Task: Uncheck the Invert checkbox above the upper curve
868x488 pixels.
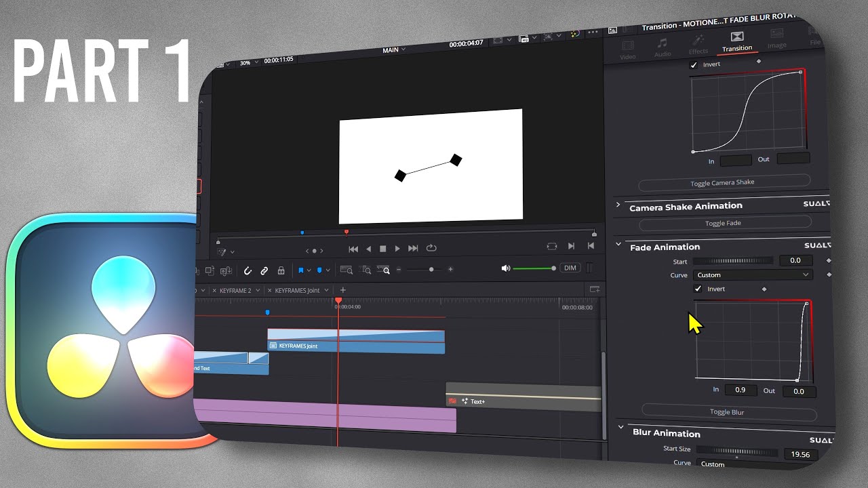Action: [693, 65]
